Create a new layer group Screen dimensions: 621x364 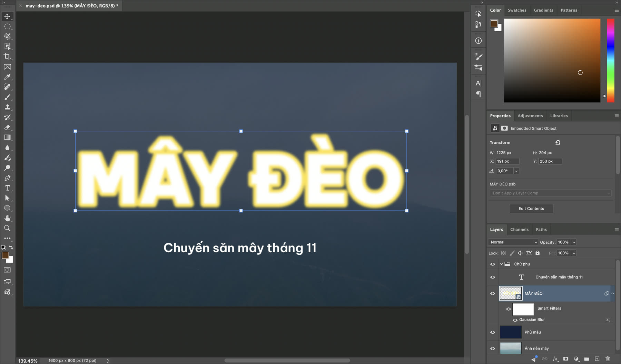586,359
